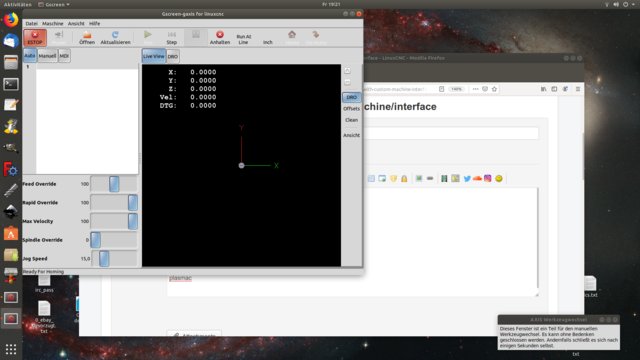Open the Ansicht menu in menubar

tap(76, 24)
